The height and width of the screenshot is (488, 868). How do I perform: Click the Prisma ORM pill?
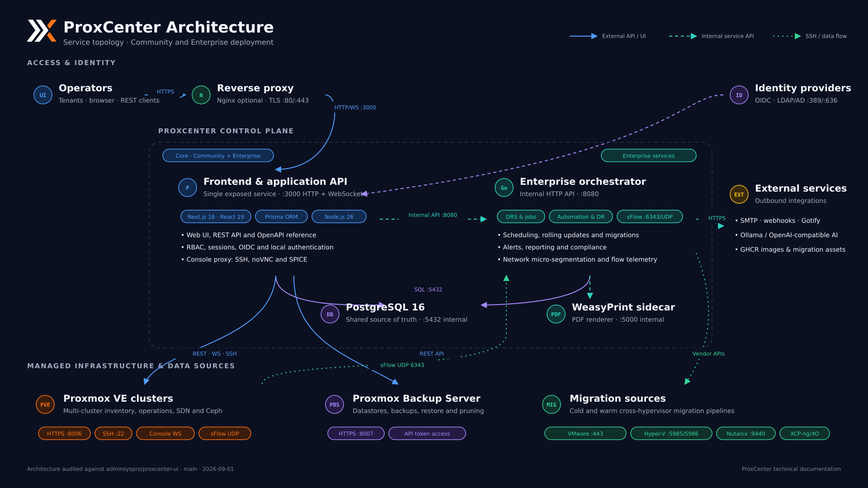click(x=281, y=216)
